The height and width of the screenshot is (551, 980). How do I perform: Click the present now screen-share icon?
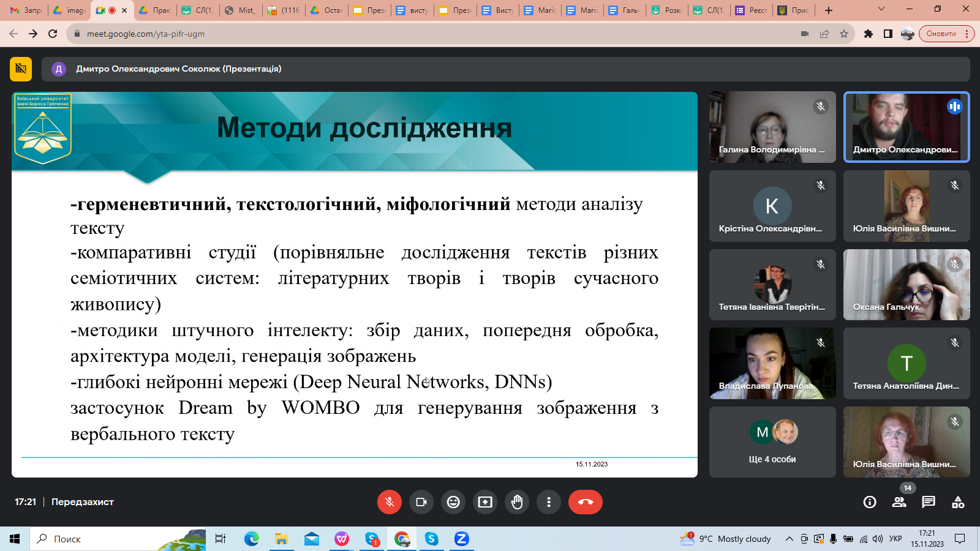[485, 502]
